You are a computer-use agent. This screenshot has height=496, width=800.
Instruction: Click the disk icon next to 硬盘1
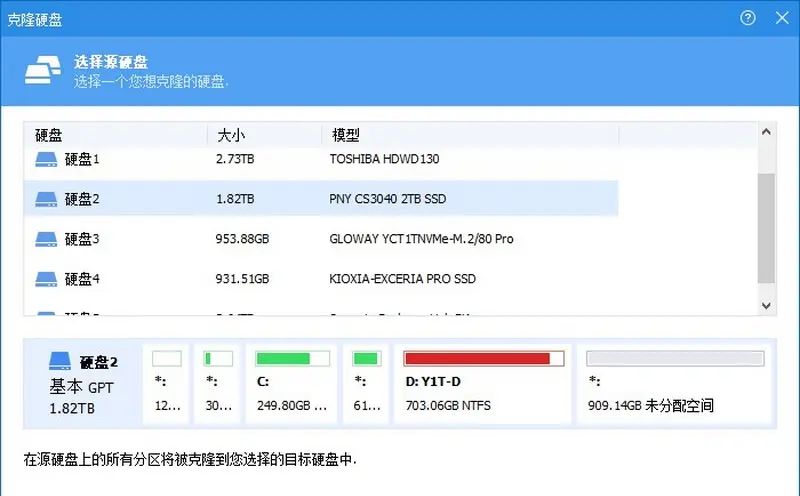coord(46,159)
